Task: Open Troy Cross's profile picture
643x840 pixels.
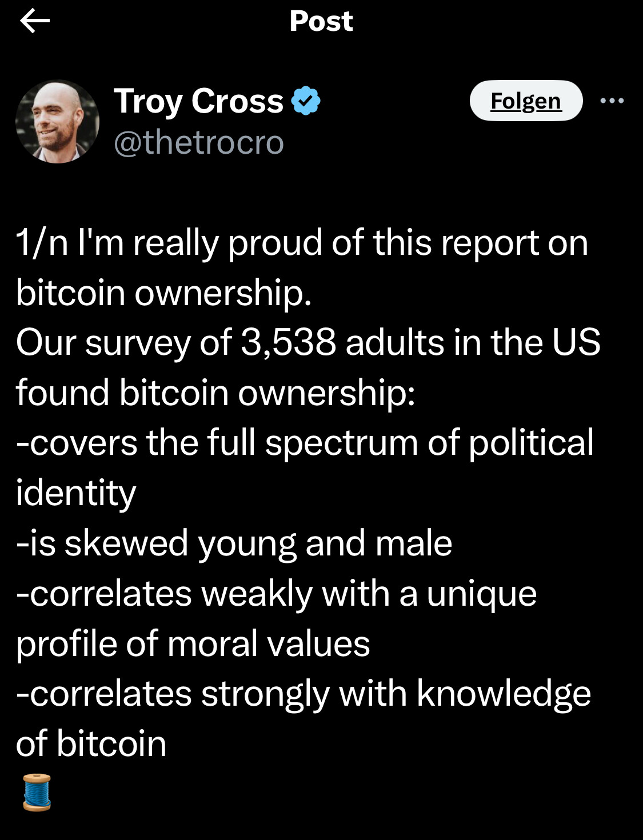Action: click(57, 122)
